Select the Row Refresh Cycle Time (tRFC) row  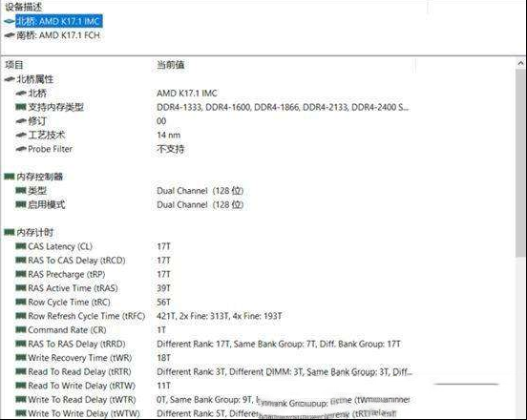pyautogui.click(x=208, y=316)
